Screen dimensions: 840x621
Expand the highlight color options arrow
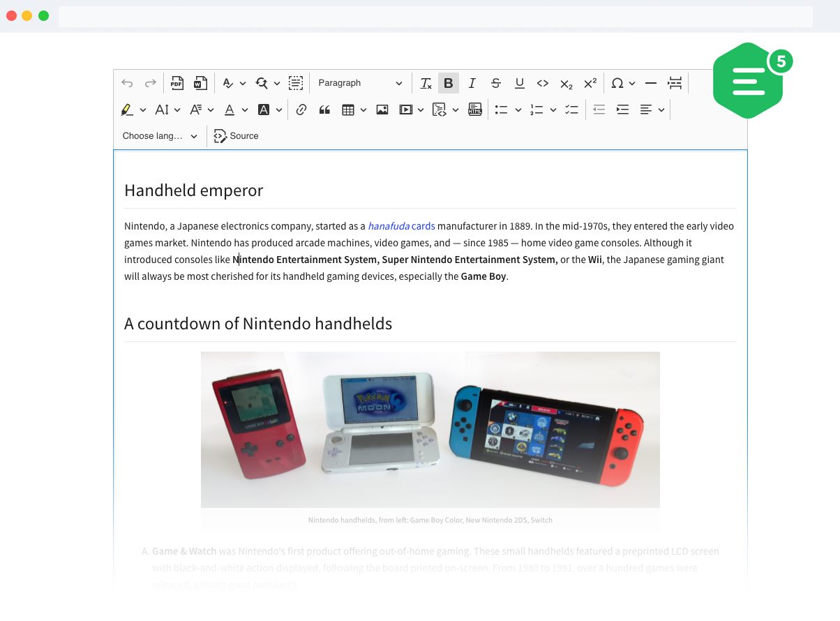(143, 110)
